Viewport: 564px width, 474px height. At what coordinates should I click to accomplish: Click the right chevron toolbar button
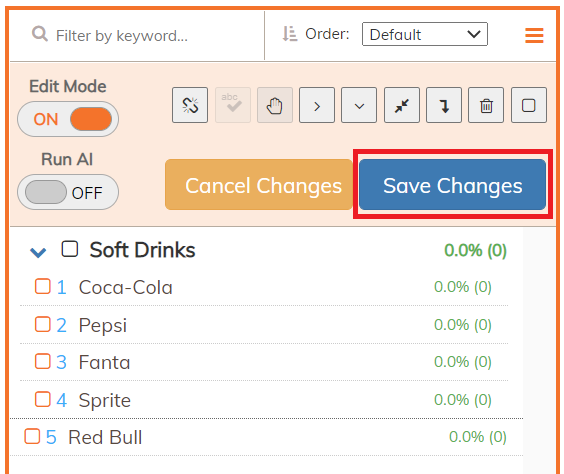tap(317, 105)
